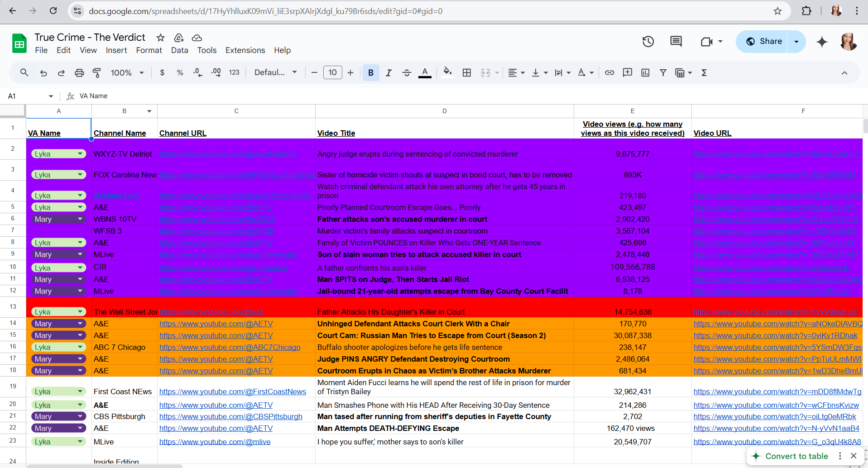Click the search menus magnifier icon
The height and width of the screenshot is (468, 868).
click(24, 72)
